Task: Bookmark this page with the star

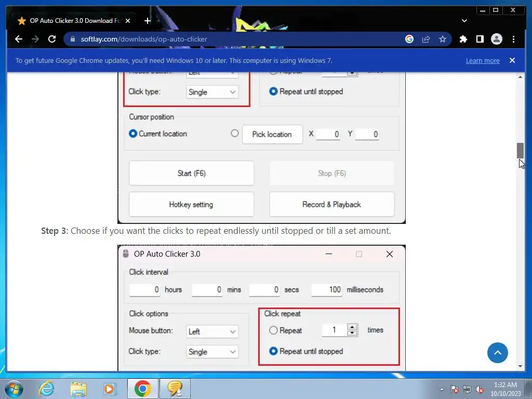Action: tap(443, 39)
